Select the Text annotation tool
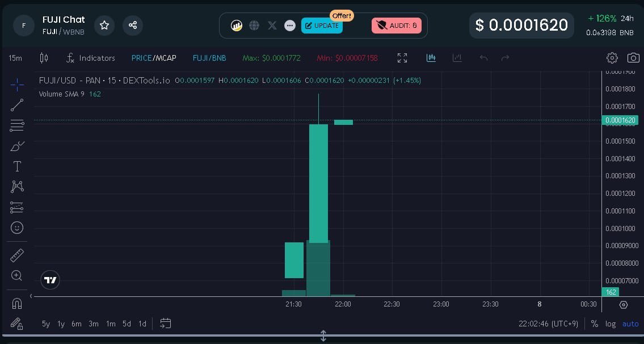Screen dimensions: 644x344 click(x=17, y=166)
